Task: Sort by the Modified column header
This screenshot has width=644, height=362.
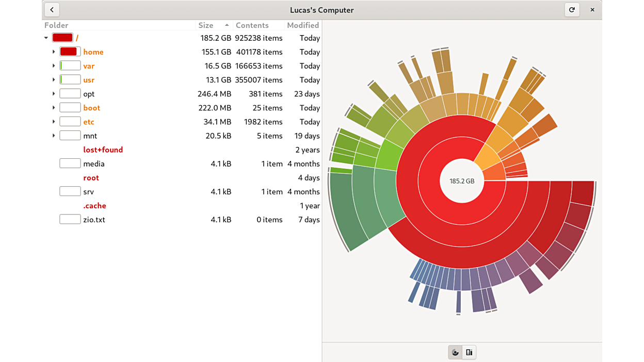Action: point(303,25)
